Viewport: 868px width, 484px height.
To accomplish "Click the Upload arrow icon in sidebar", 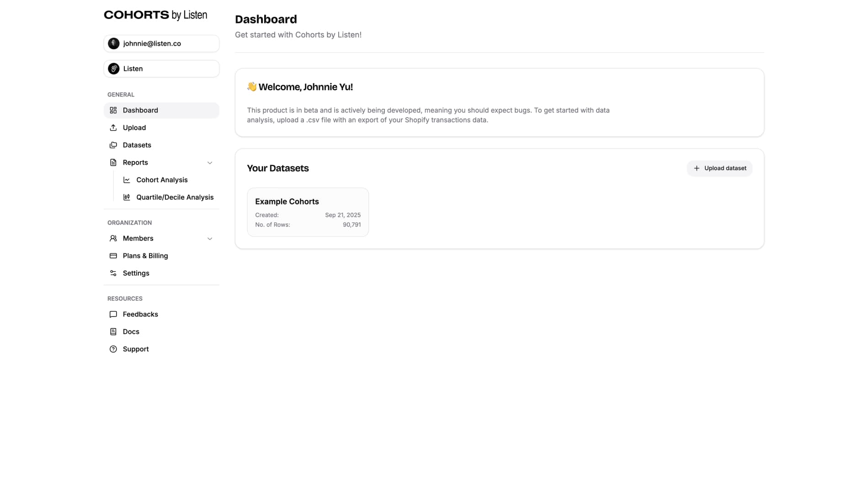I will [x=113, y=128].
